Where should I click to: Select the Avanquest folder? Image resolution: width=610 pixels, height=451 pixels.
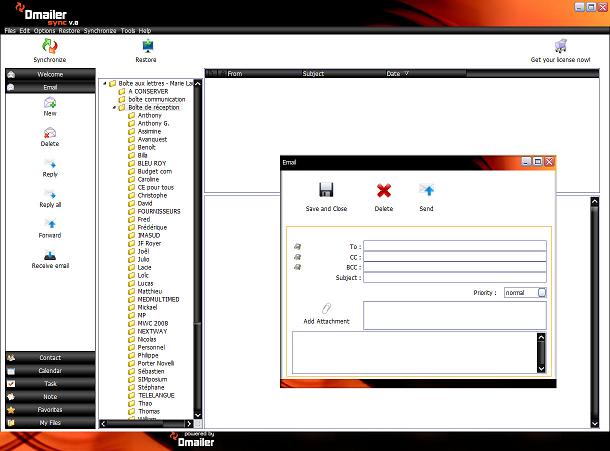pos(152,139)
